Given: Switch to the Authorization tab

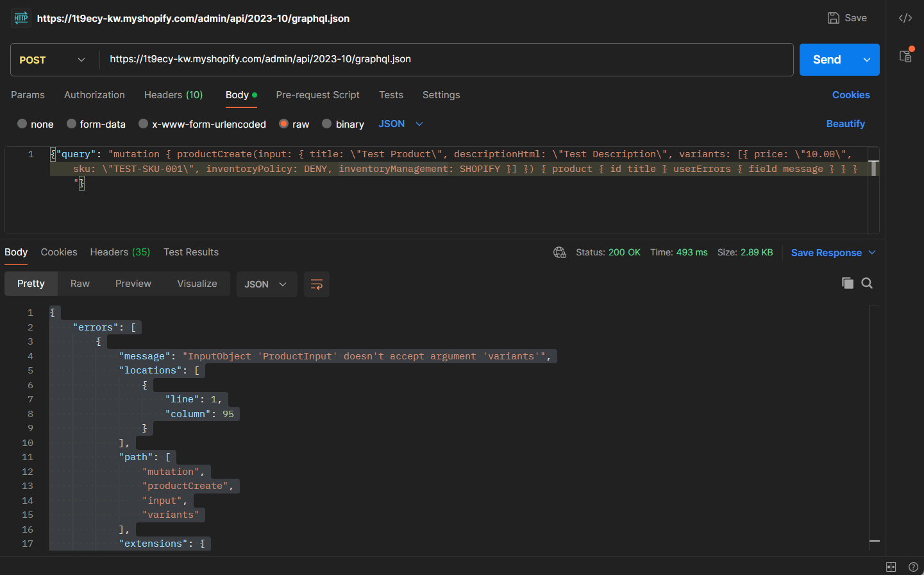Looking at the screenshot, I should coord(94,95).
